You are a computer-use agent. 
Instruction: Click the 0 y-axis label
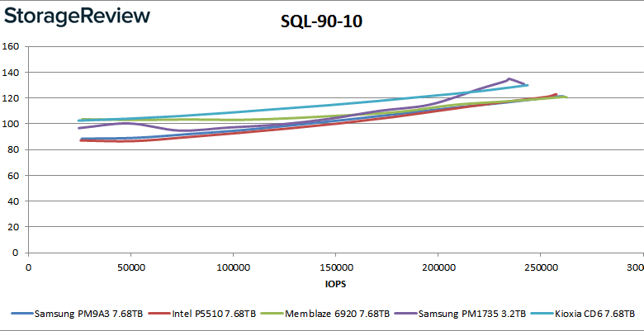coord(17,253)
